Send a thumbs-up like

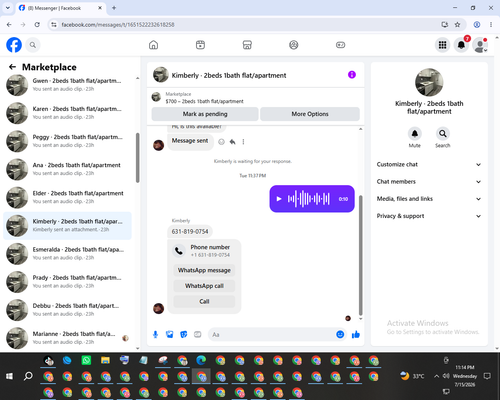(x=356, y=334)
